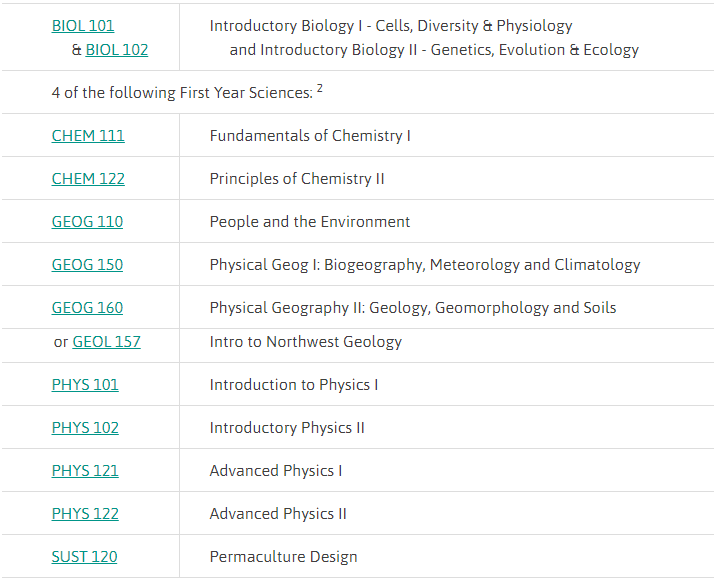Open the SUST 120 course link
714x582 pixels.
pos(84,557)
